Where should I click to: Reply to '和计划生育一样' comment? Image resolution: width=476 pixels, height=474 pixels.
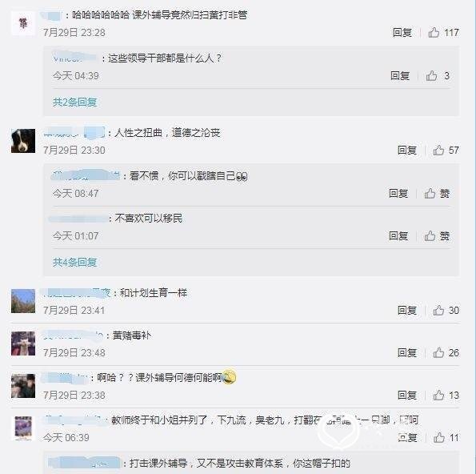[407, 310]
